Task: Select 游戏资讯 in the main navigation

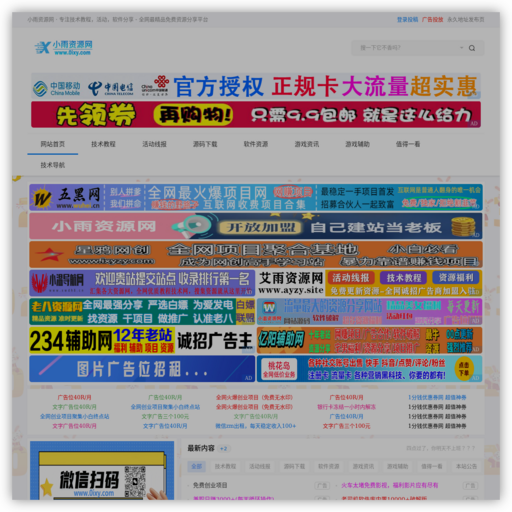Action: tap(307, 144)
